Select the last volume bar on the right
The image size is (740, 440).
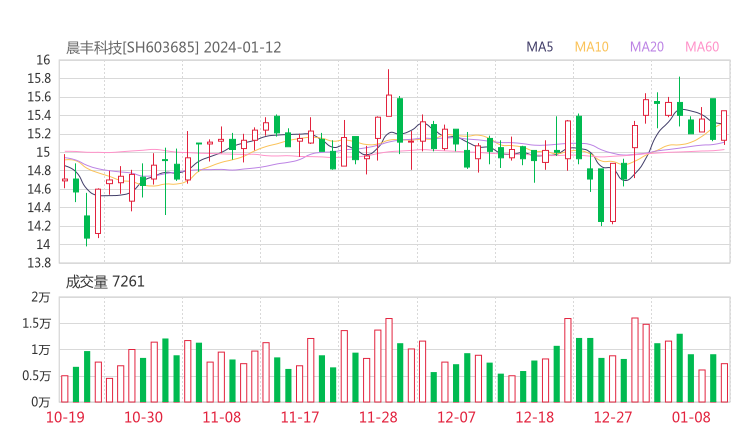(x=724, y=383)
